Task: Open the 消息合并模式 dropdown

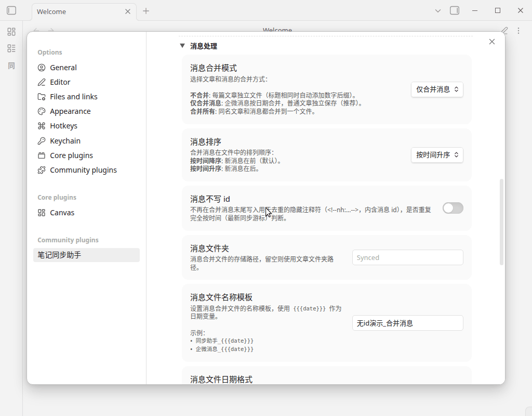Action: pos(437,89)
